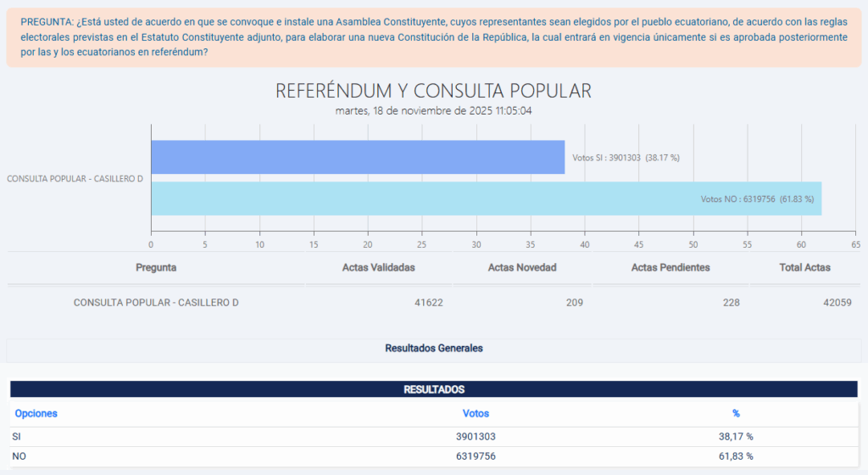
Task: Select the Actas Novedad column header
Action: coord(522,267)
